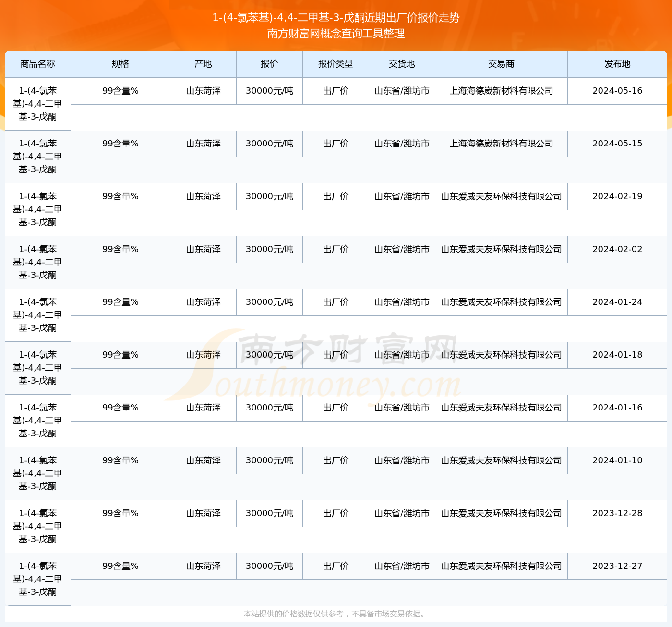Viewport: 672px width, 627px height.
Task: Click 99含量% in the 2024-01-18 row
Action: [x=120, y=355]
